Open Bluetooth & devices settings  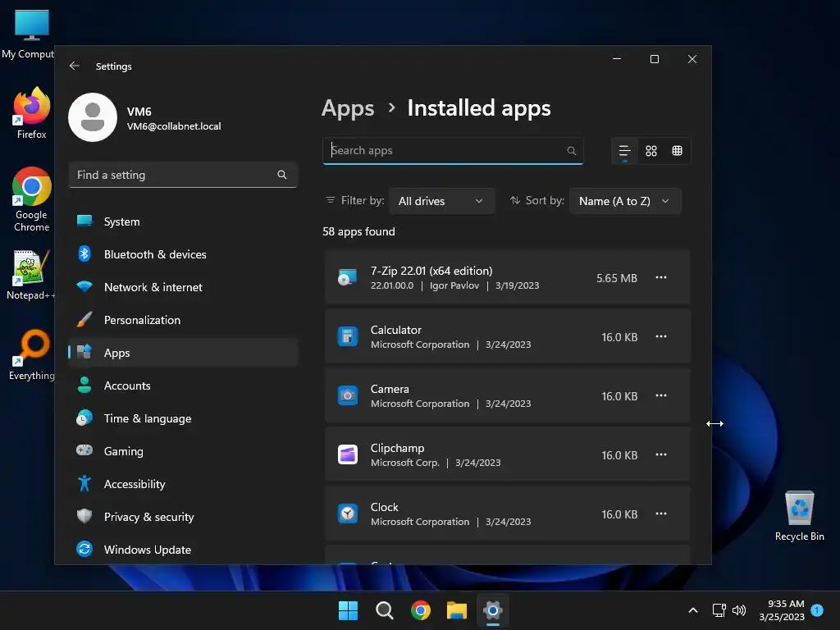click(x=183, y=254)
